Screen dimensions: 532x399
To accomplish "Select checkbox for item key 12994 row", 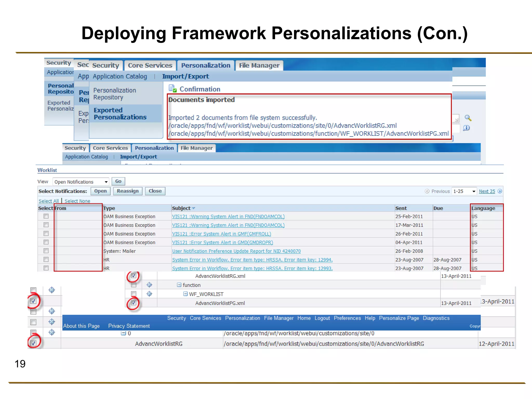I will (x=46, y=259).
